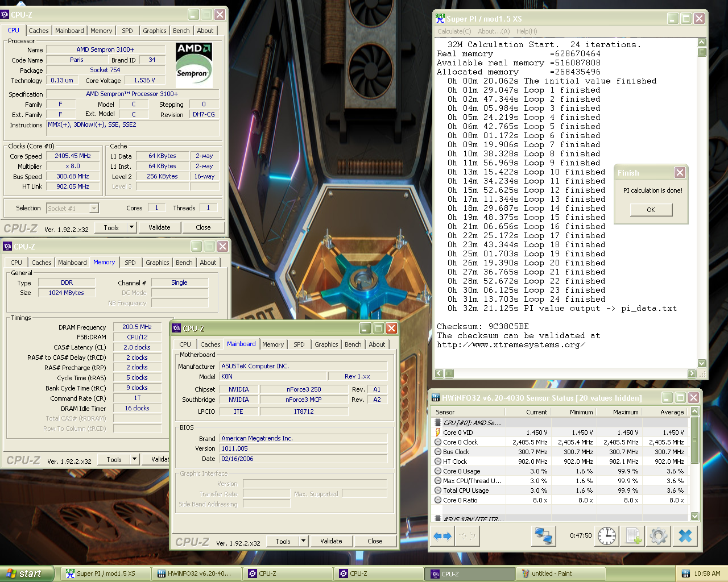728x582 pixels.
Task: Start HWiNFO logging with sheet-plus icon
Action: coord(633,535)
